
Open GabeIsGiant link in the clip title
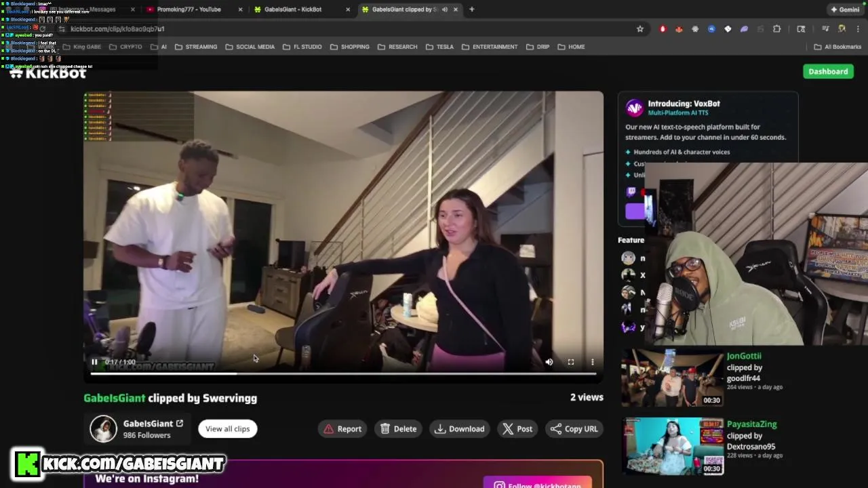[x=115, y=398]
